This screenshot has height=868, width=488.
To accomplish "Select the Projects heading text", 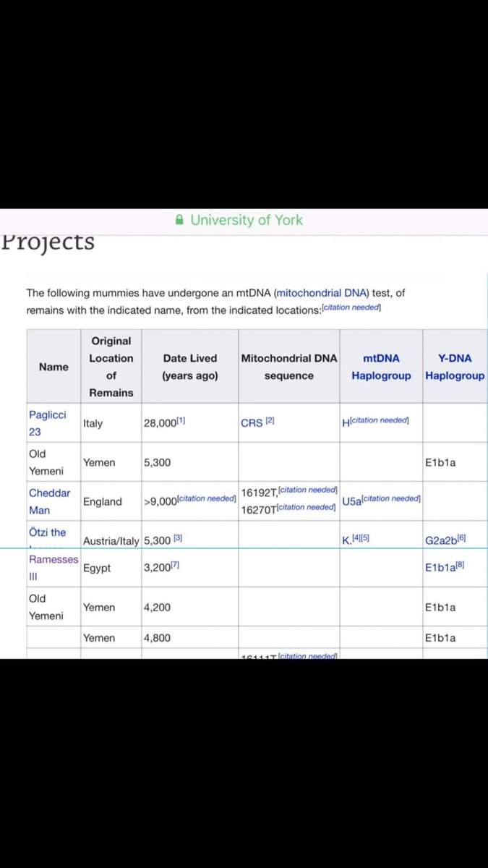I will tap(48, 242).
